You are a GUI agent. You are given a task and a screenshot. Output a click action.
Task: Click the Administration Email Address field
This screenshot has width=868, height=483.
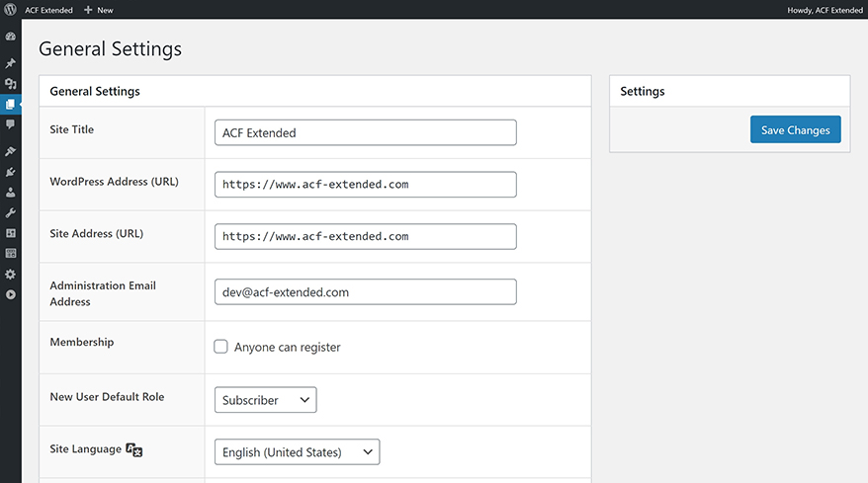click(365, 291)
